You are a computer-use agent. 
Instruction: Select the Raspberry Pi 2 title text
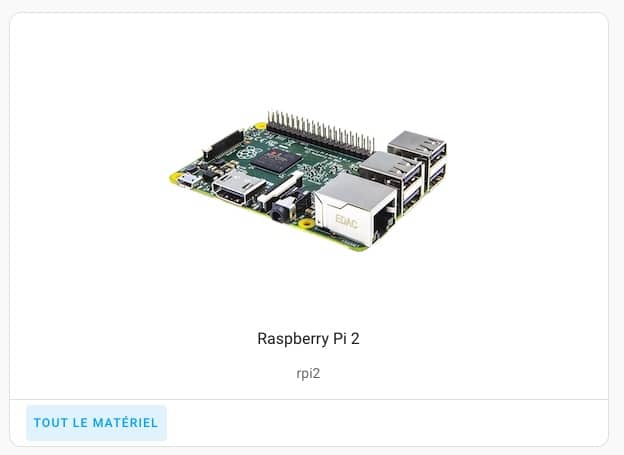[308, 339]
